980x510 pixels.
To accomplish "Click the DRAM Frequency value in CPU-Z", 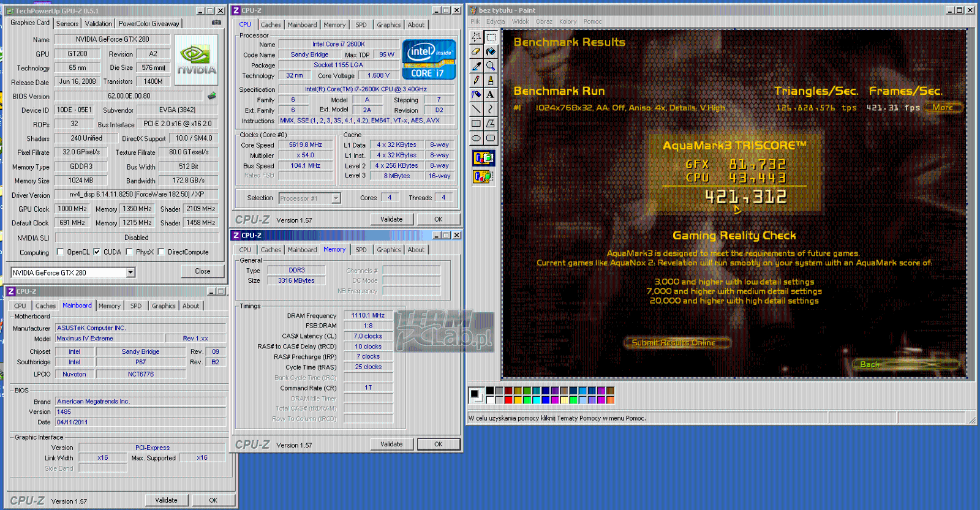I will (368, 315).
